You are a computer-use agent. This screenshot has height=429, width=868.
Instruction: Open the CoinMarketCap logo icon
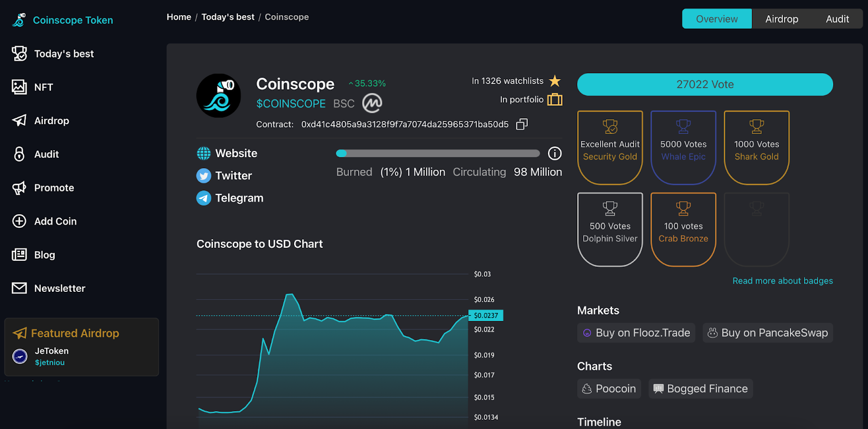click(372, 103)
